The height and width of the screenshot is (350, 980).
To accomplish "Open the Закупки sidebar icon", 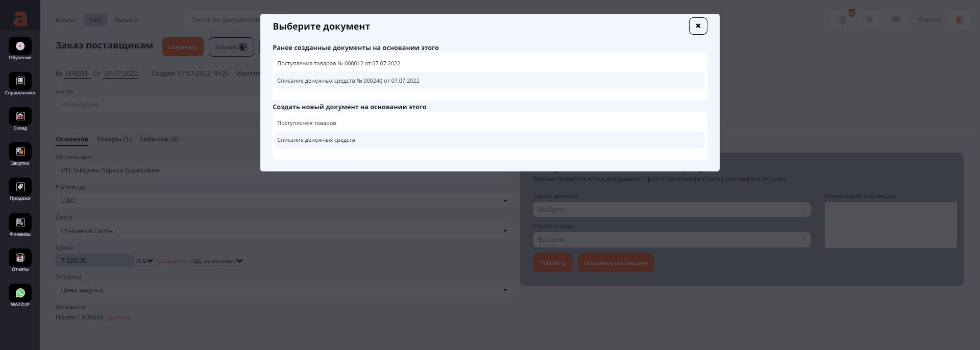I will (20, 152).
